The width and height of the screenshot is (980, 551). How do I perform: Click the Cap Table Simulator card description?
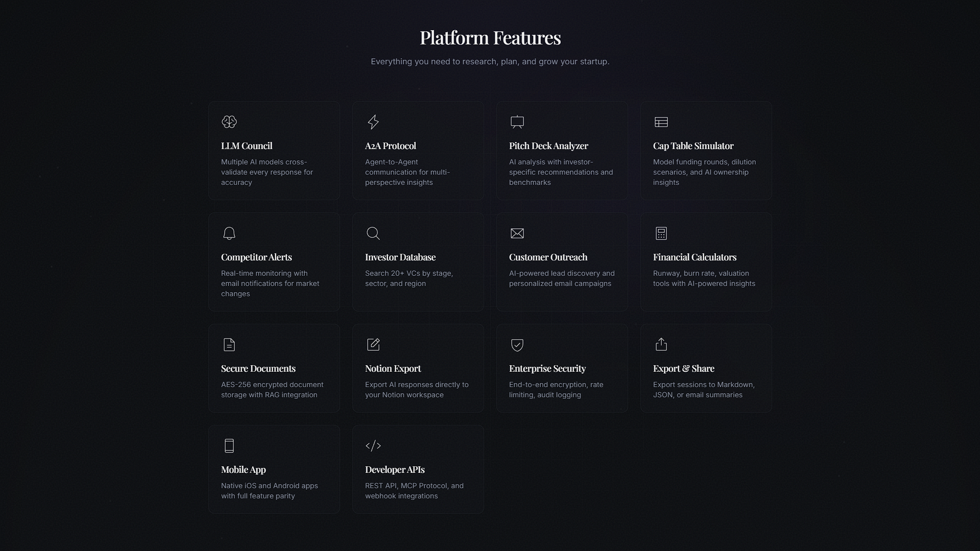click(704, 172)
